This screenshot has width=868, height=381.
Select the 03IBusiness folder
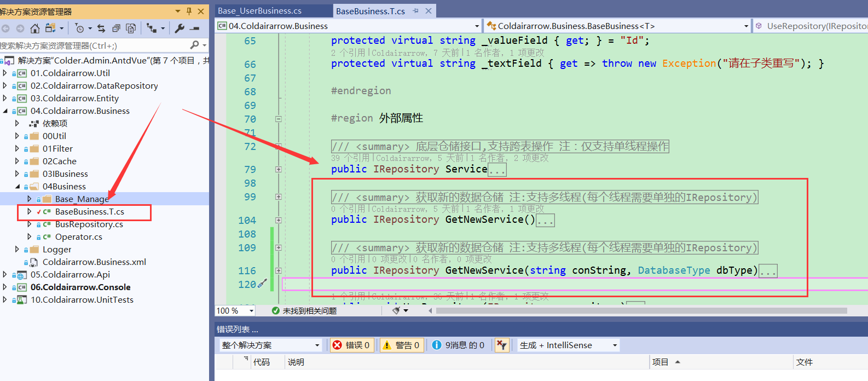(65, 174)
